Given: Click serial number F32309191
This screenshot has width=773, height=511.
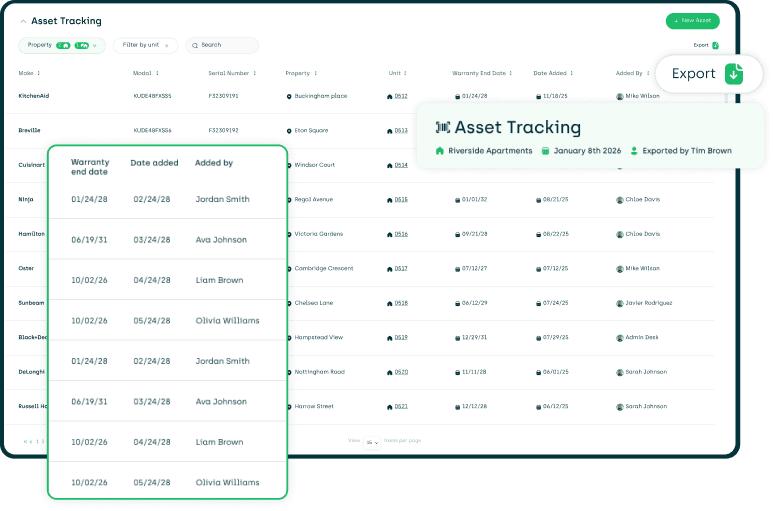Looking at the screenshot, I should pyautogui.click(x=223, y=96).
